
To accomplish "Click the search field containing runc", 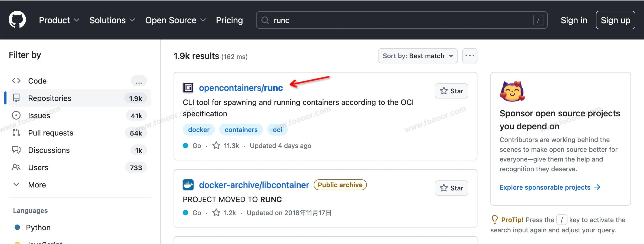I will tap(400, 20).
